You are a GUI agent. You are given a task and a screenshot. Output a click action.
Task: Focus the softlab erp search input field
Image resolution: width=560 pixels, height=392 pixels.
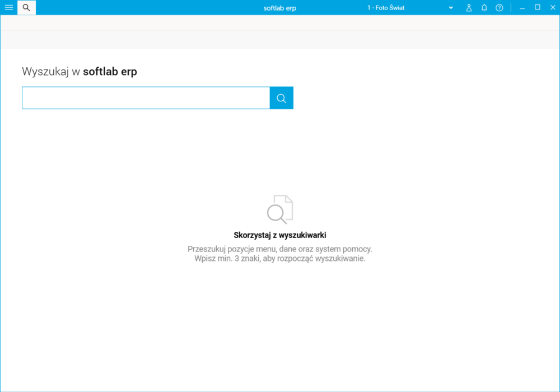(x=146, y=98)
